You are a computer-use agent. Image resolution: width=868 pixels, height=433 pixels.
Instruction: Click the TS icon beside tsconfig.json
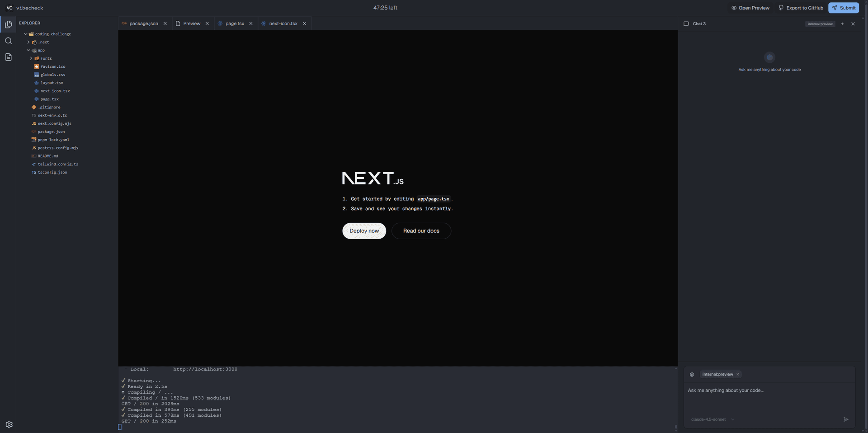click(x=34, y=172)
